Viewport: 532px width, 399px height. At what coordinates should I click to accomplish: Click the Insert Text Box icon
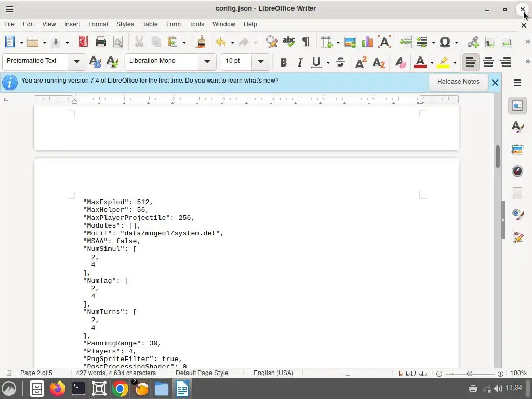(384, 42)
